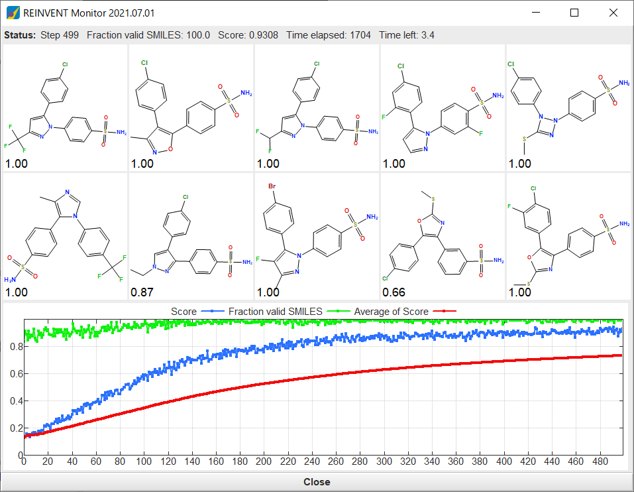
Task: Click the REINVENT Monitor app icon
Action: click(13, 13)
